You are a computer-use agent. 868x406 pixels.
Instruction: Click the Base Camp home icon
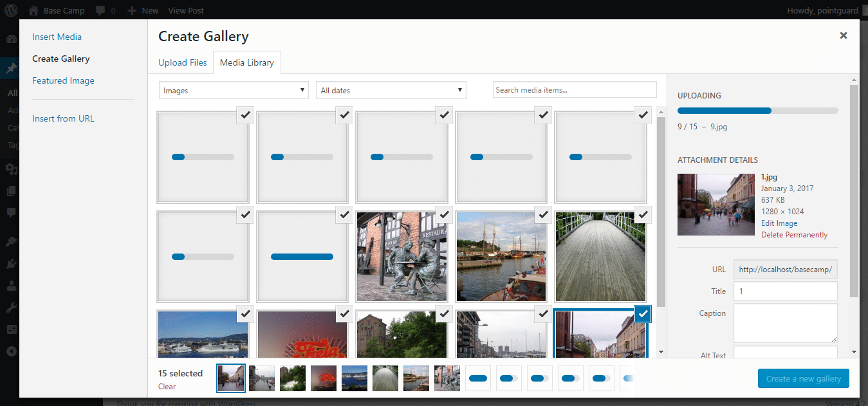coord(33,10)
